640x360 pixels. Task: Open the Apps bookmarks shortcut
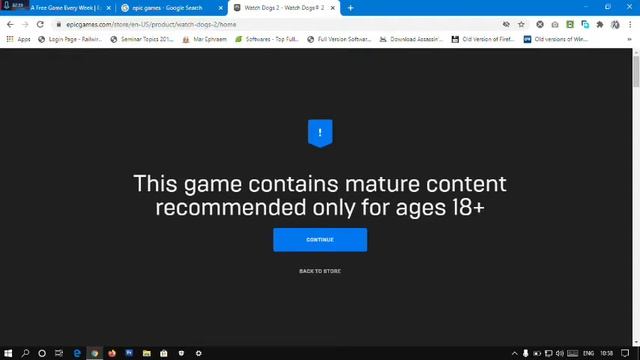(x=18, y=39)
